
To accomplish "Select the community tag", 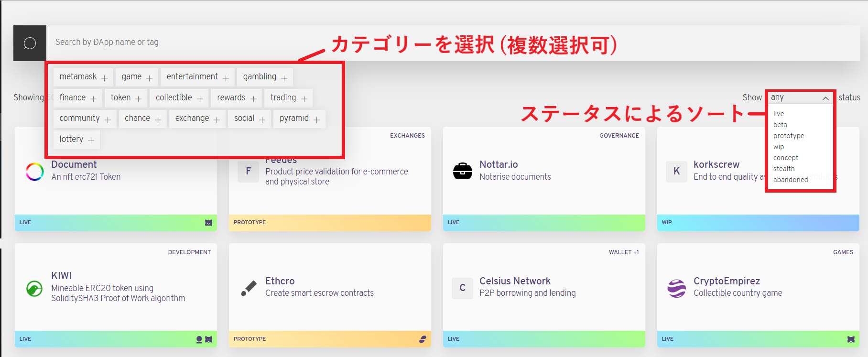I will click(x=85, y=119).
